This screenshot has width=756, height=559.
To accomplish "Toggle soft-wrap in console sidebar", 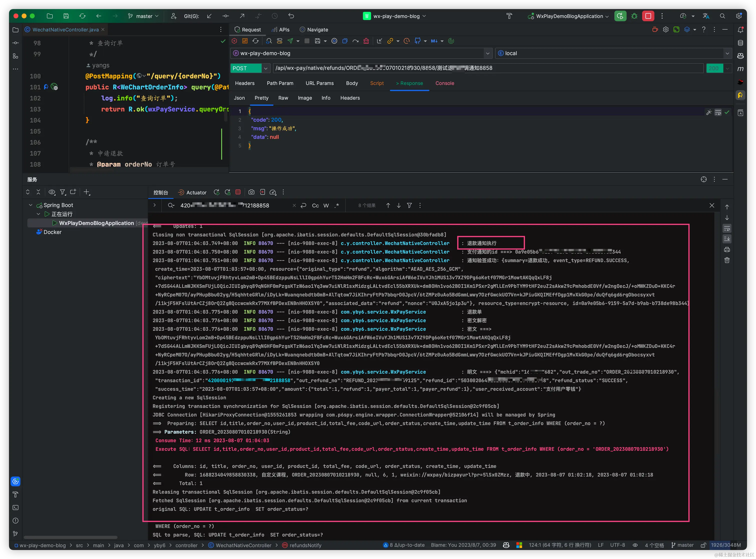I will pos(727,228).
